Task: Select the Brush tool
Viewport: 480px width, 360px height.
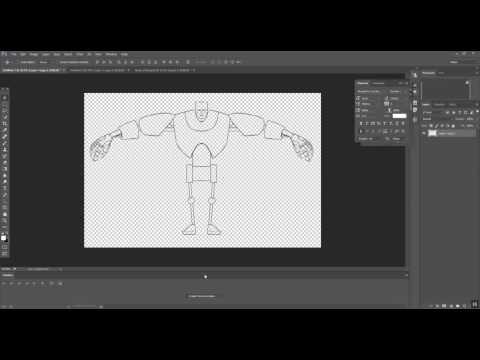Action: [x=5, y=143]
